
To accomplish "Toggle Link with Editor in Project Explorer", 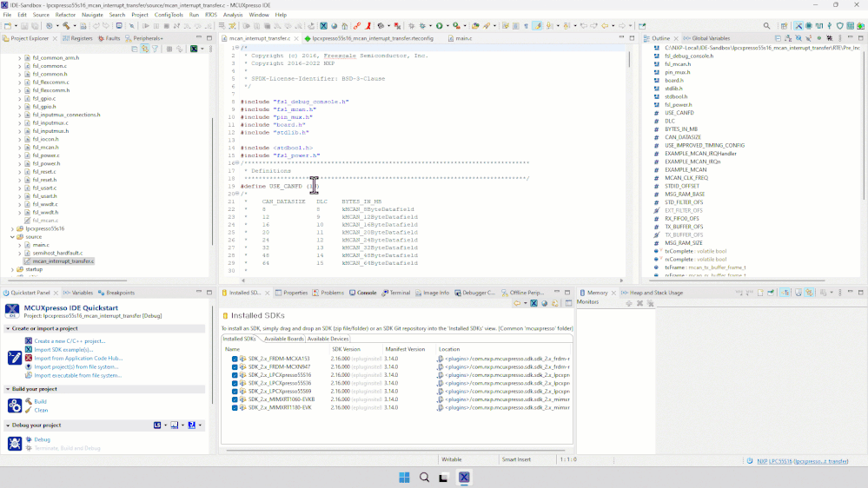I will tap(144, 49).
